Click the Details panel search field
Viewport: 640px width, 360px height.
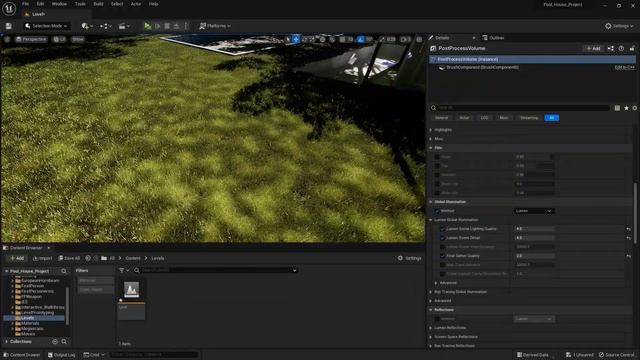click(520, 108)
